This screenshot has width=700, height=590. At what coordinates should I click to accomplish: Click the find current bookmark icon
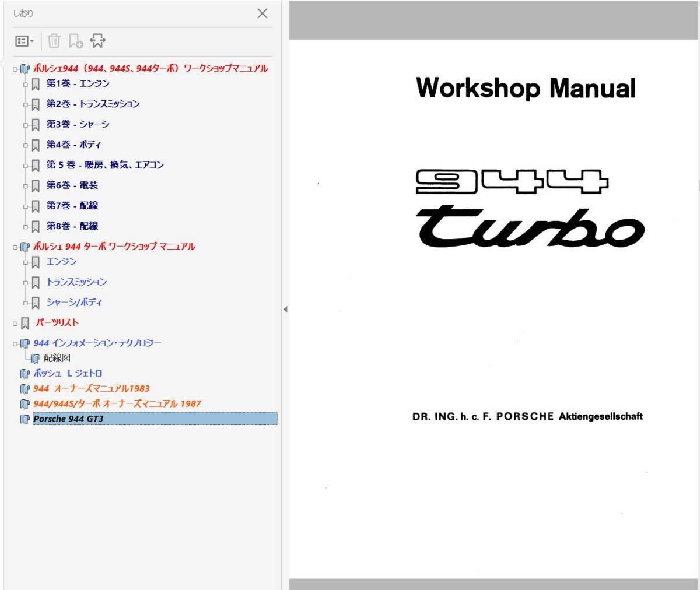click(97, 41)
